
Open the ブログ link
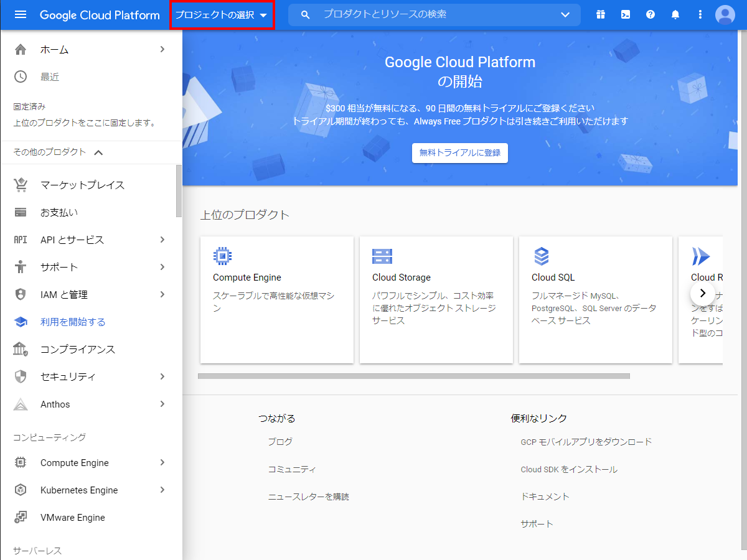[x=280, y=442]
